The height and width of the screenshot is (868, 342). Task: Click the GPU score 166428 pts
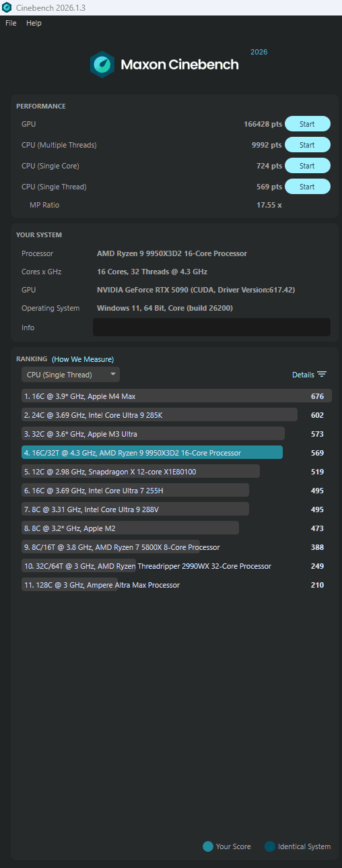coord(263,124)
